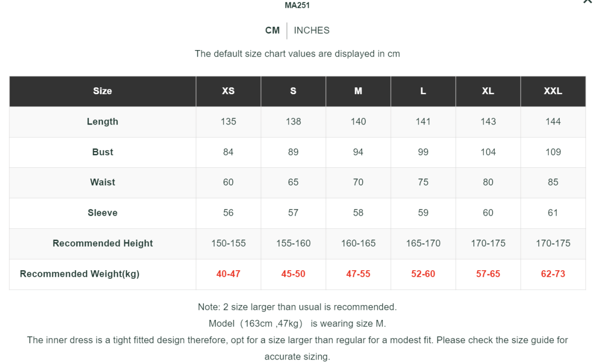This screenshot has width=595, height=364.
Task: Click the Recommended Weight(kg) row label
Action: (79, 274)
